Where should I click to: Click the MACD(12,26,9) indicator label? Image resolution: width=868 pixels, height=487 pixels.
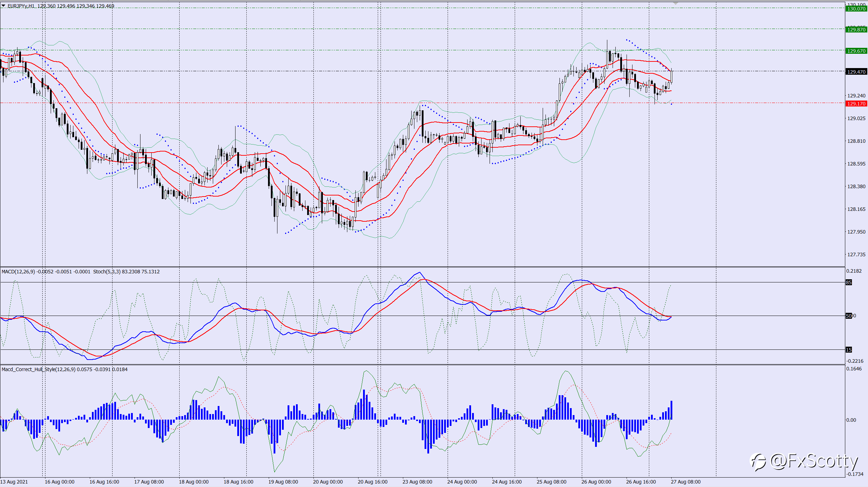[x=18, y=272]
